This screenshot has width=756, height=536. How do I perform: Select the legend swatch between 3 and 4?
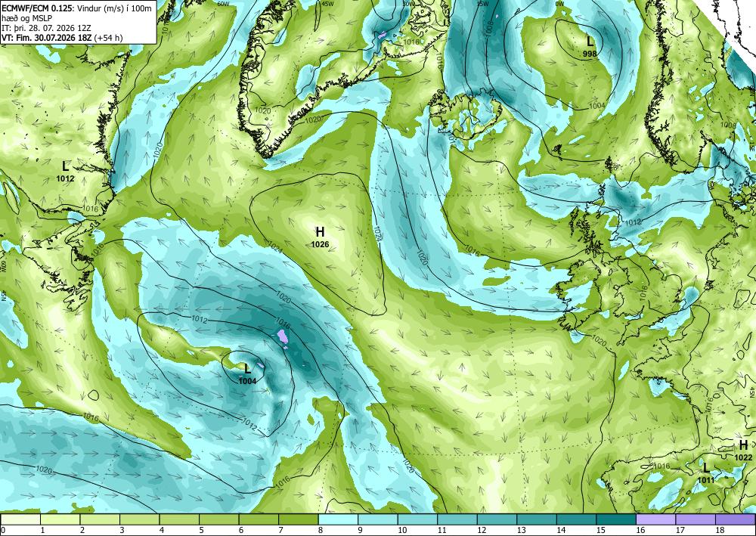pos(139,519)
